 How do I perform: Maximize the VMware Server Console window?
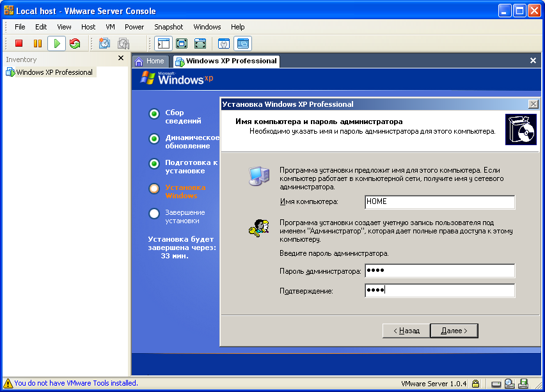point(519,10)
